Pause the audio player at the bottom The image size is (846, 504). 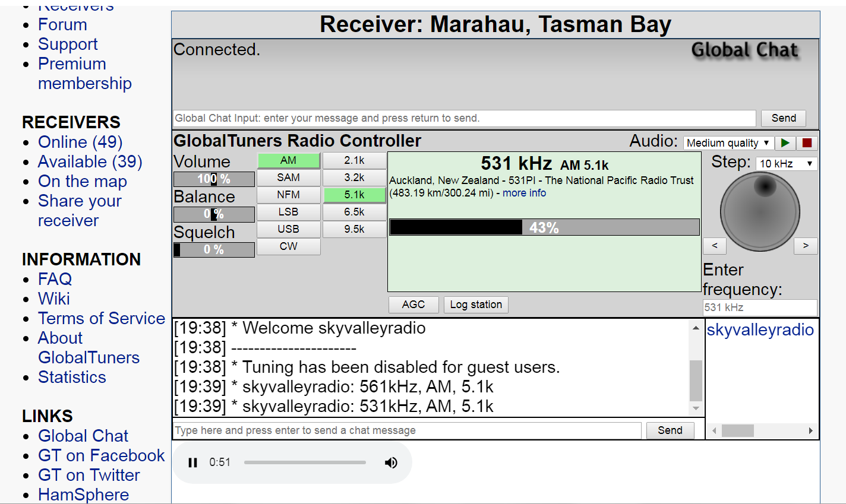pos(192,462)
